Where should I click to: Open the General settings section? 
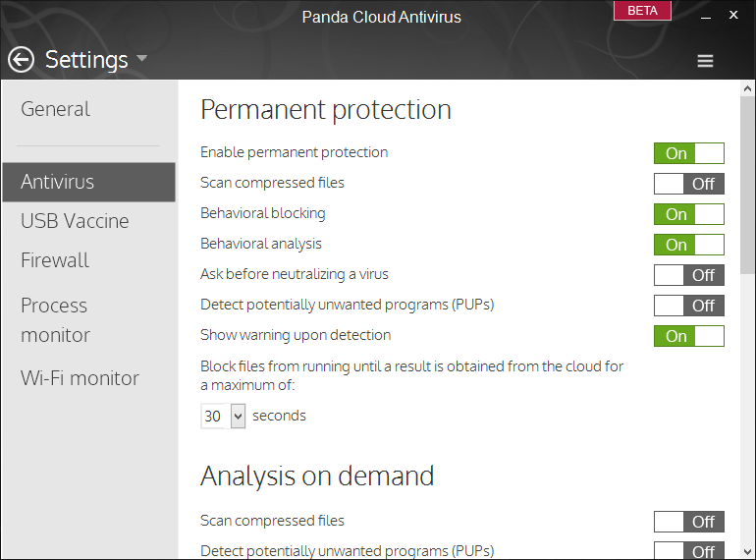[55, 109]
